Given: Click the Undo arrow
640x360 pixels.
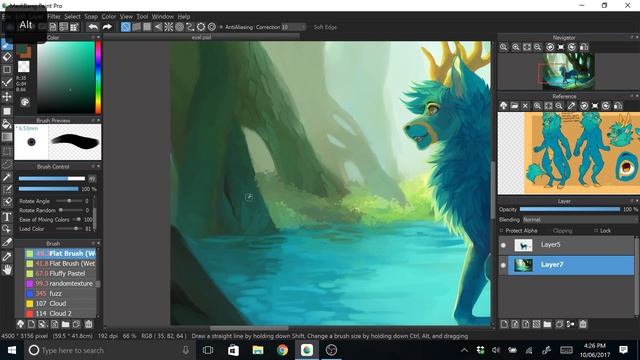Looking at the screenshot, I should pos(93,27).
